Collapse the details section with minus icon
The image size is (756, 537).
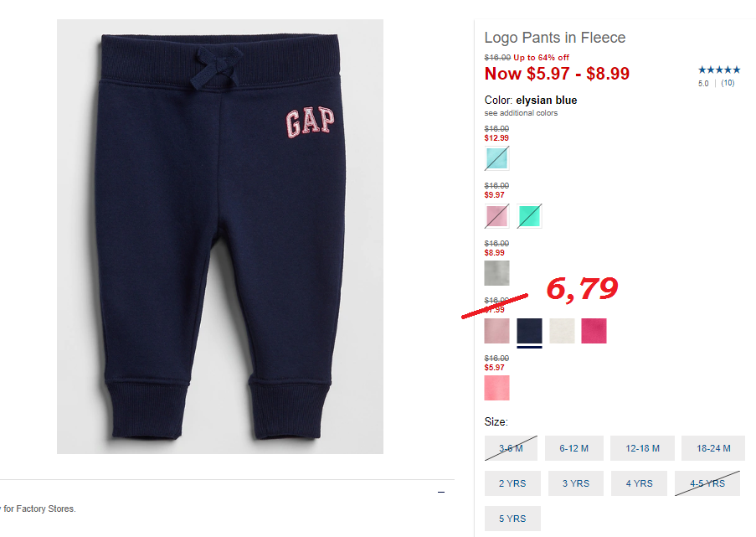click(x=441, y=492)
